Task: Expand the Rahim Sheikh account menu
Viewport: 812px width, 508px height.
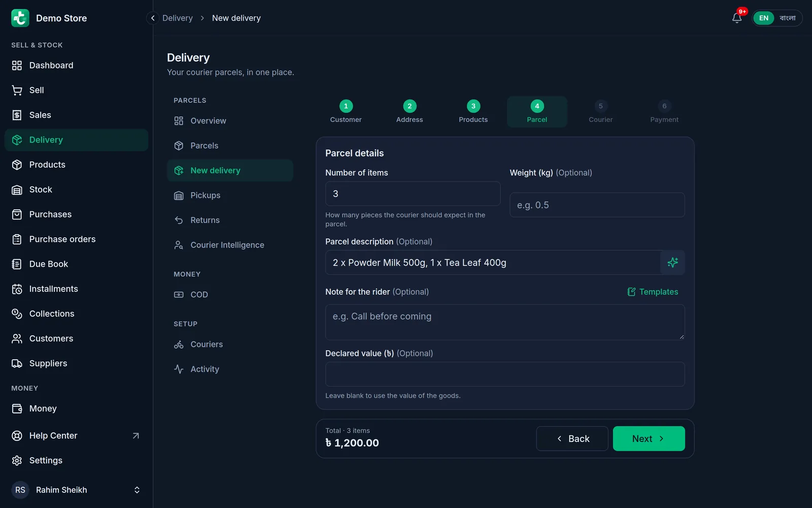Action: (x=76, y=490)
